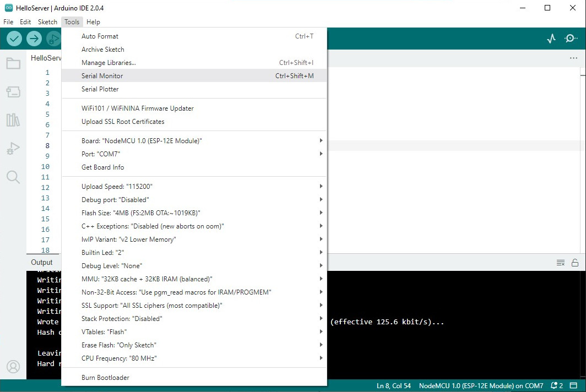Click Burn Bootloader menu item

pos(105,378)
